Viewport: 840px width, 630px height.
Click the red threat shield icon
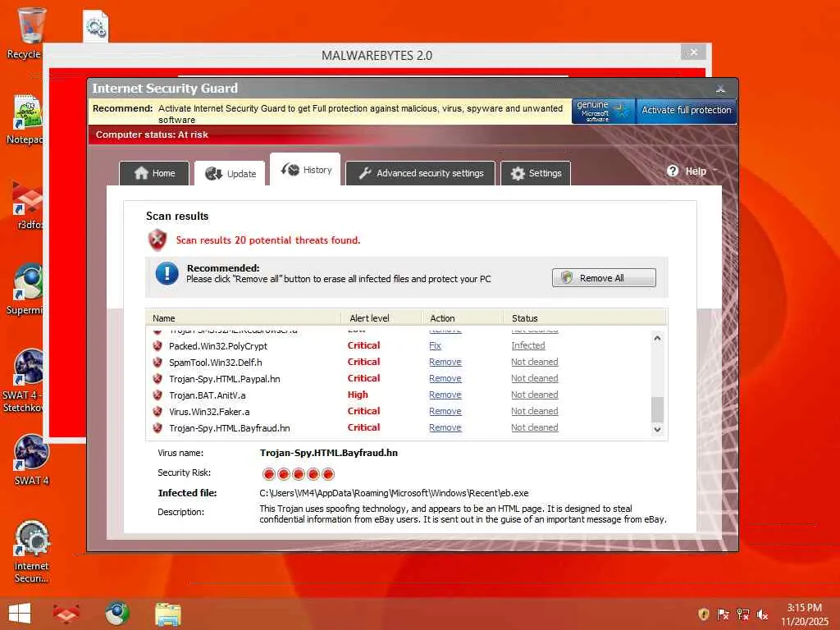pyautogui.click(x=157, y=240)
